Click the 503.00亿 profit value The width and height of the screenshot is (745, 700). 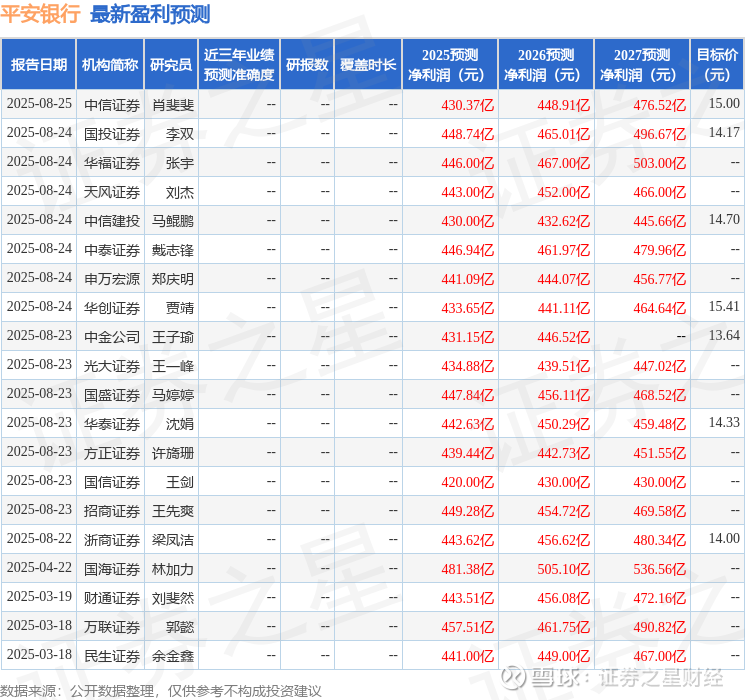click(x=659, y=163)
